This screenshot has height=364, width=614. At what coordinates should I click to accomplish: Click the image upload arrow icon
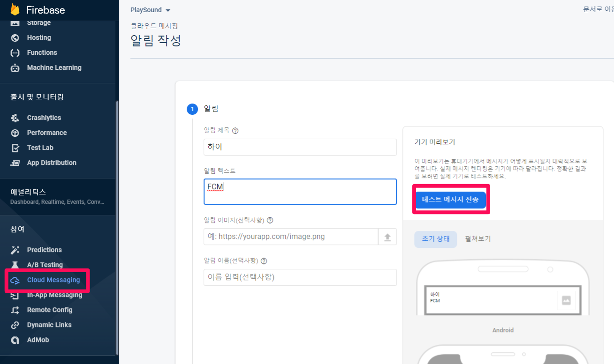click(x=387, y=237)
